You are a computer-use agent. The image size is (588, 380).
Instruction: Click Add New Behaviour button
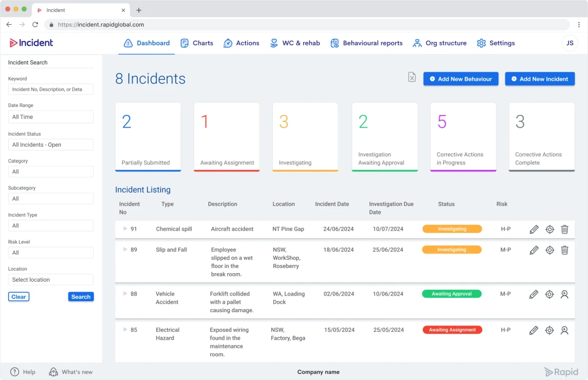click(x=461, y=79)
